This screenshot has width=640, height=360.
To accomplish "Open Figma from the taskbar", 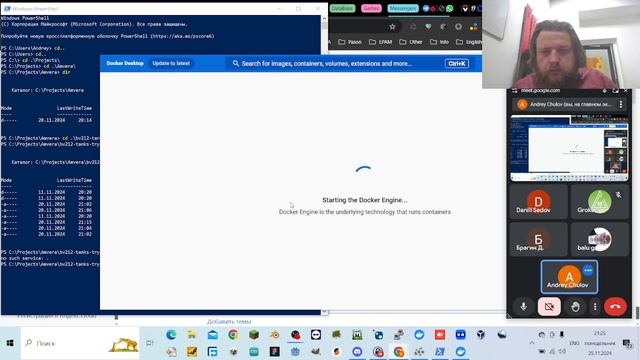I will [x=275, y=351].
